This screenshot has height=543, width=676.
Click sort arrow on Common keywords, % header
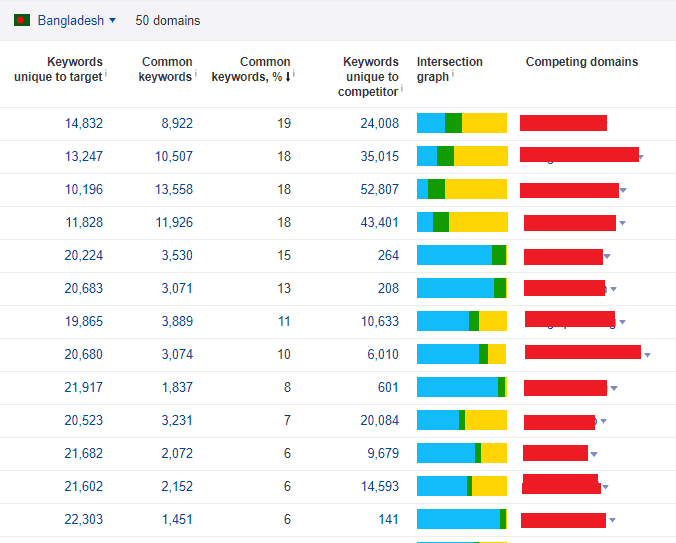click(287, 77)
